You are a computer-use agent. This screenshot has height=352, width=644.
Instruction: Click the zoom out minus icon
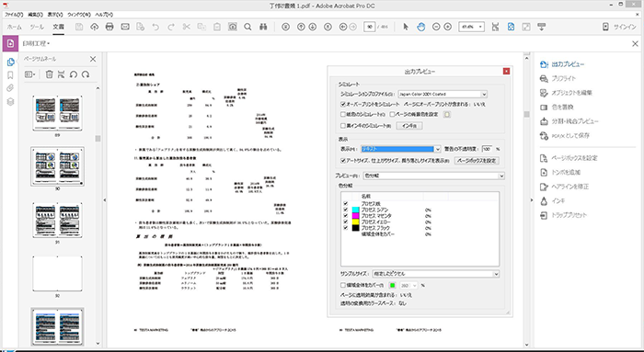pos(436,27)
